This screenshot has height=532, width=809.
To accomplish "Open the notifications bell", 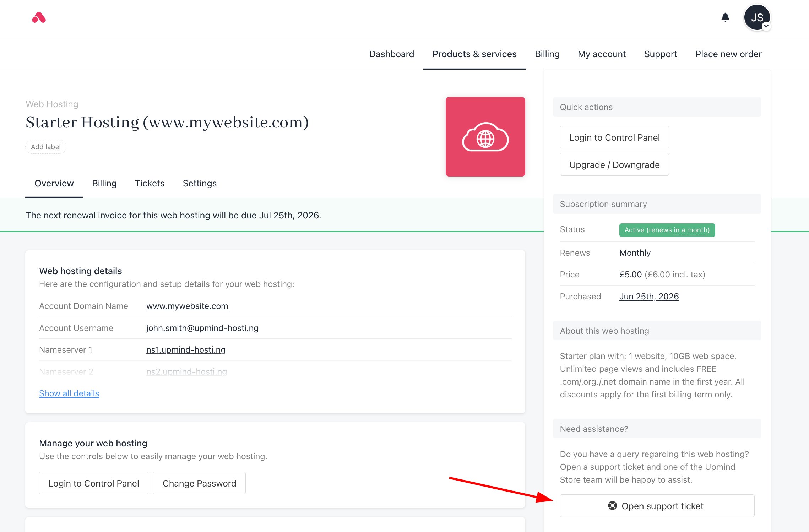I will (x=725, y=17).
